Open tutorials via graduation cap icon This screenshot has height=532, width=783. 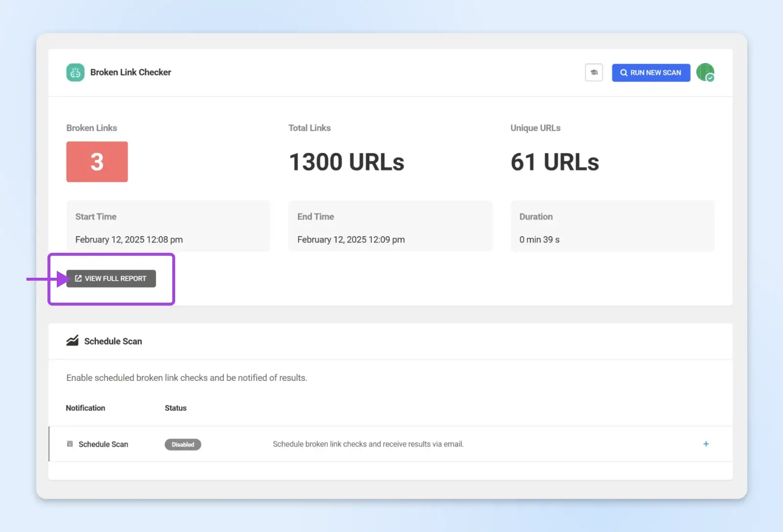[x=594, y=72]
